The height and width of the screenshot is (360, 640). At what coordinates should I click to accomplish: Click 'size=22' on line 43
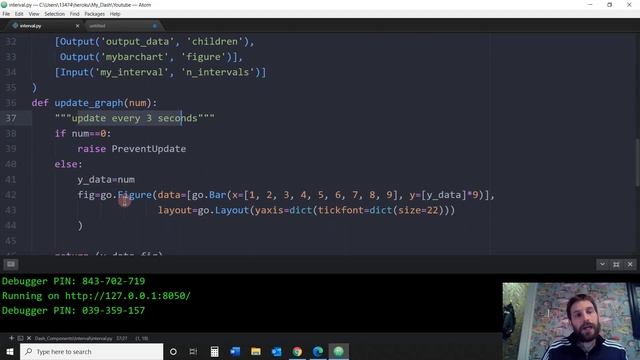(418, 210)
